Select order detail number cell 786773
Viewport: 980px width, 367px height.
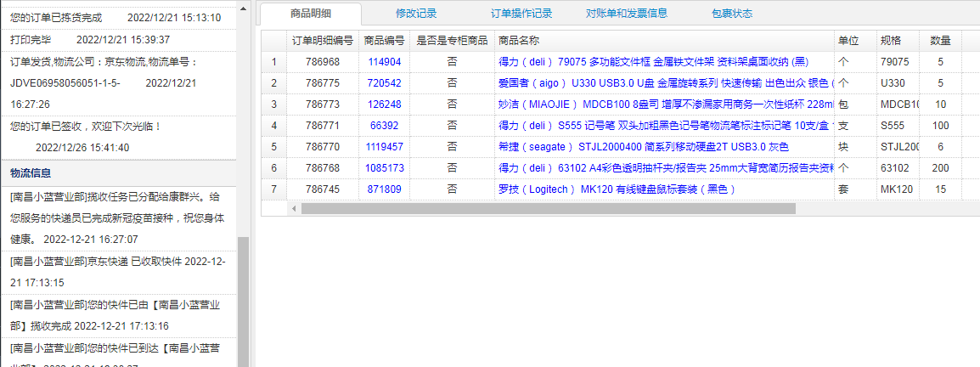pyautogui.click(x=323, y=104)
